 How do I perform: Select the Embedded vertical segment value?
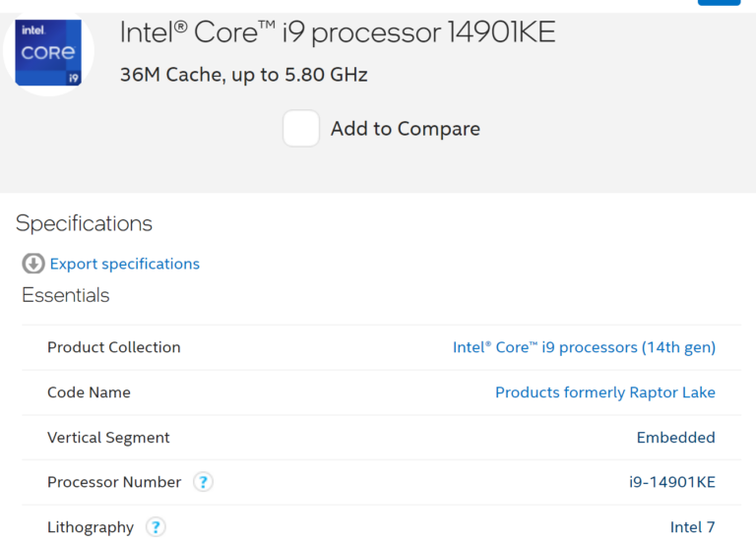[x=675, y=438]
